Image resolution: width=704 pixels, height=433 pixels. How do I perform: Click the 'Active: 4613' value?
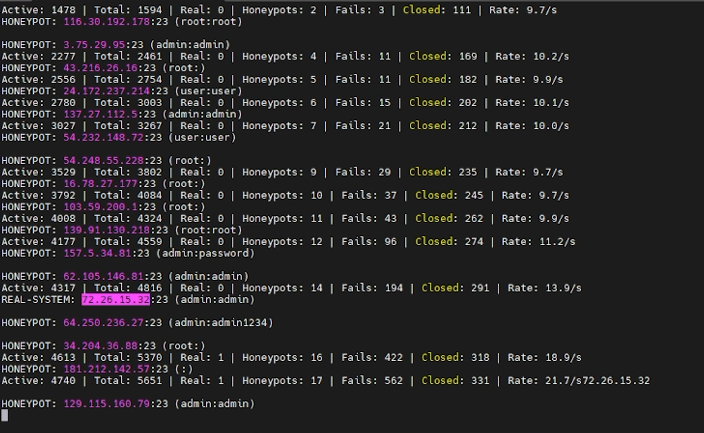pyautogui.click(x=39, y=358)
